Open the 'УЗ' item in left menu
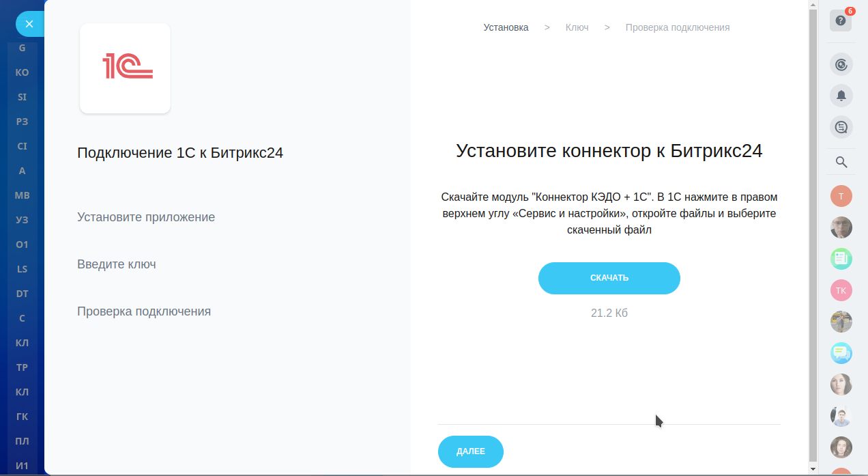 point(23,220)
